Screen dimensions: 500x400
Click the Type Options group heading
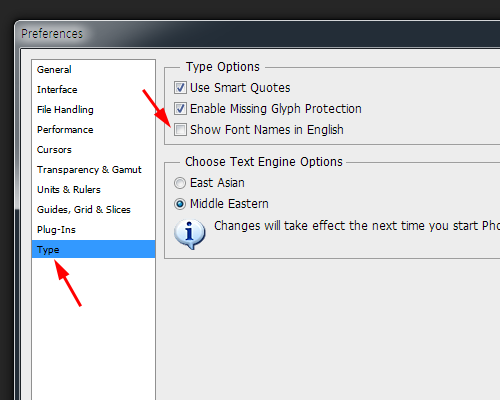coord(222,67)
